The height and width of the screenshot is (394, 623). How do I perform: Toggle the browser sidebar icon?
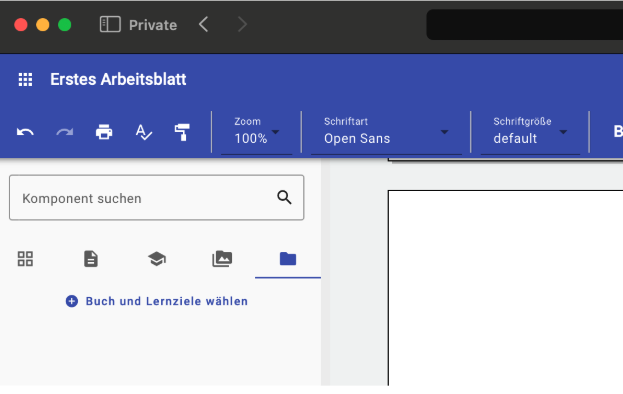[110, 25]
